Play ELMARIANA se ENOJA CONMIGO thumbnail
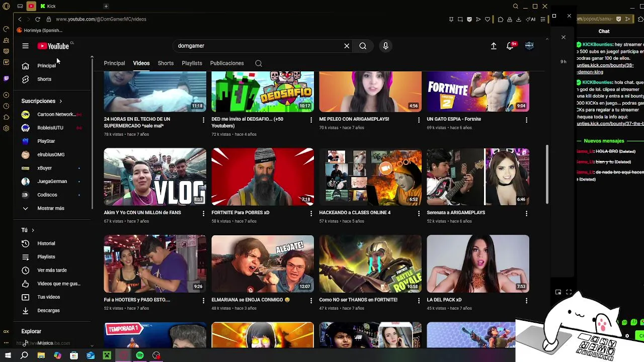Viewport: 644px width, 362px height. (263, 263)
